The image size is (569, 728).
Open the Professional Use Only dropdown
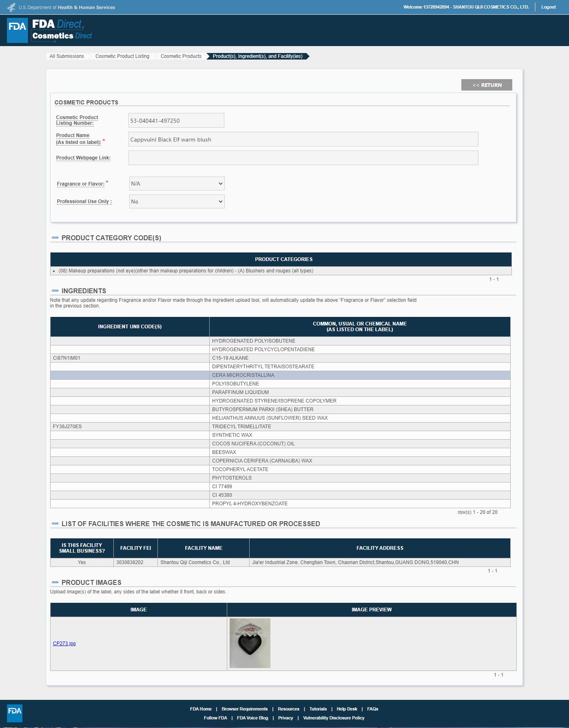point(177,201)
